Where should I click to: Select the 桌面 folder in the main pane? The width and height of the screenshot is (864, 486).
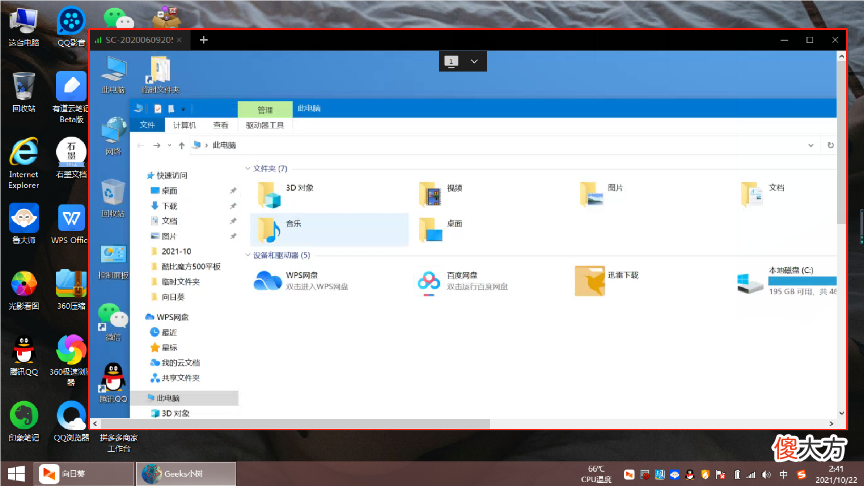click(x=441, y=230)
